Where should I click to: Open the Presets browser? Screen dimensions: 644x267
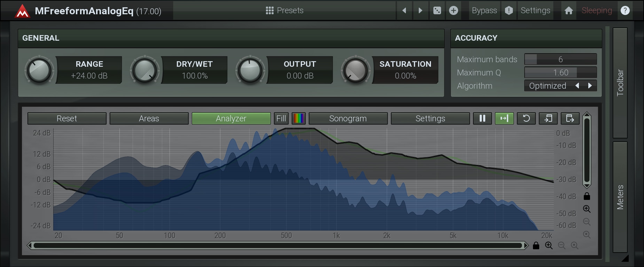pyautogui.click(x=284, y=10)
